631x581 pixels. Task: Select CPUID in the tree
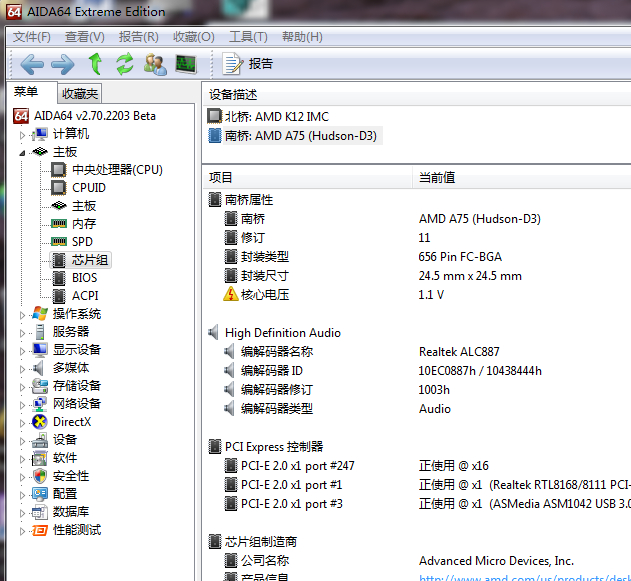click(x=89, y=188)
